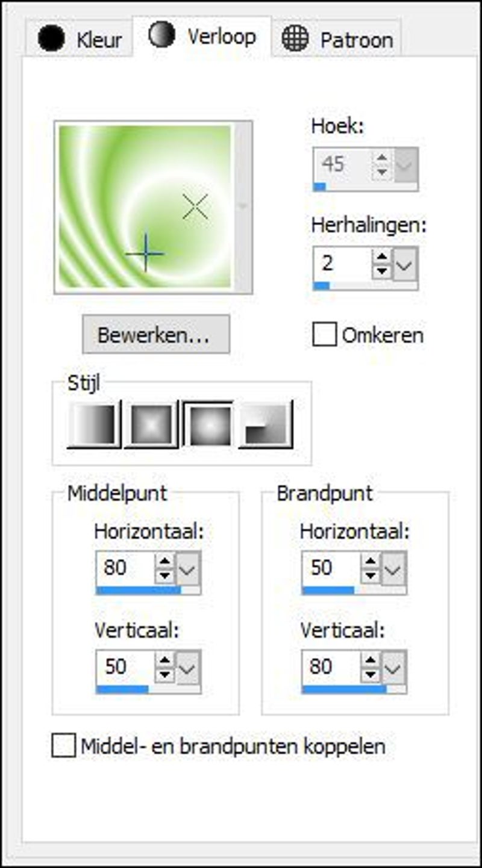Click the globe Patroon tab icon
482x868 pixels.
(x=295, y=39)
